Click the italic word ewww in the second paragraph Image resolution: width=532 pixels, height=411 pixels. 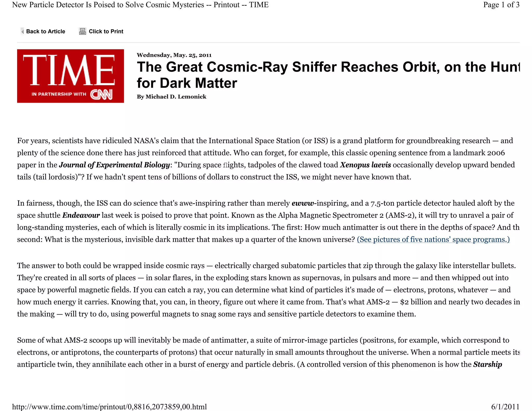(303, 203)
